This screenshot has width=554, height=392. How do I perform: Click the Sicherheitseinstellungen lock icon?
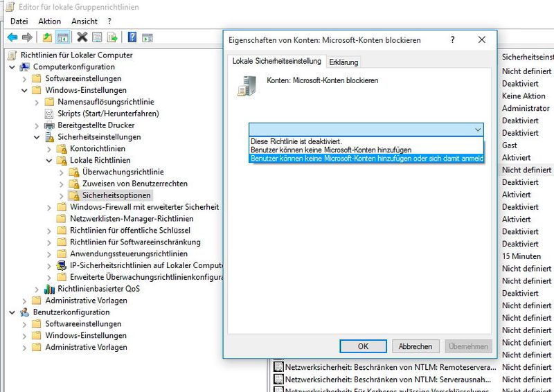point(49,137)
